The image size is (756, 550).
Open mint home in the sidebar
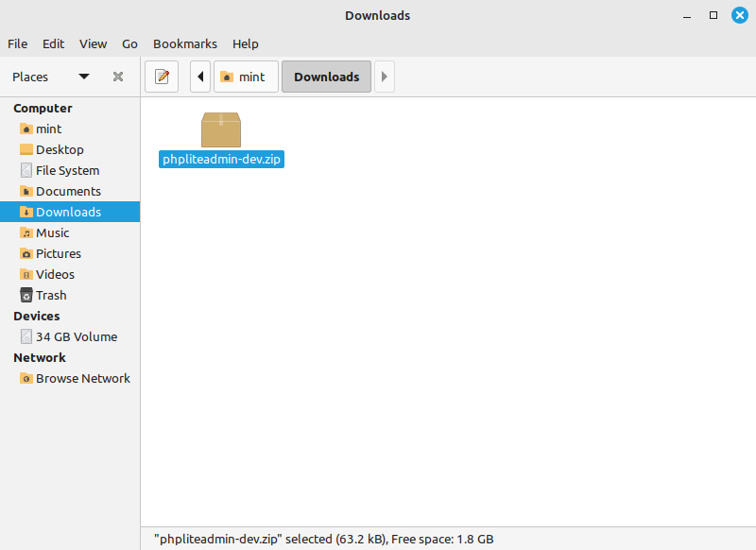pyautogui.click(x=70, y=129)
